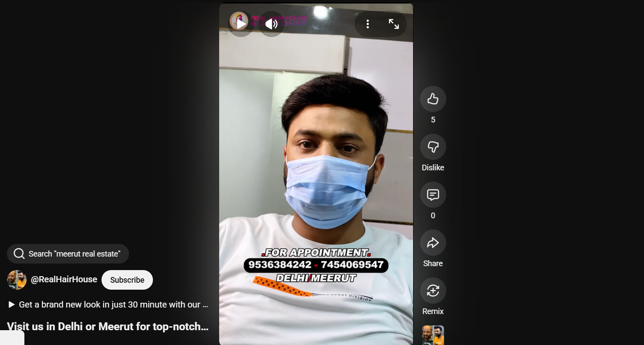Image resolution: width=644 pixels, height=345 pixels.
Task: Open RealHairHouse channel avatar
Action: coord(17,280)
